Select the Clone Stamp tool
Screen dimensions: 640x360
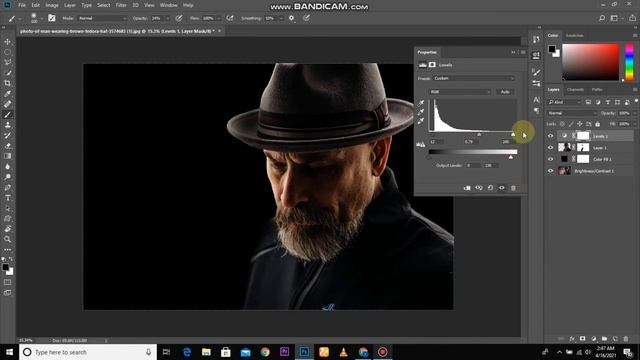(x=7, y=125)
